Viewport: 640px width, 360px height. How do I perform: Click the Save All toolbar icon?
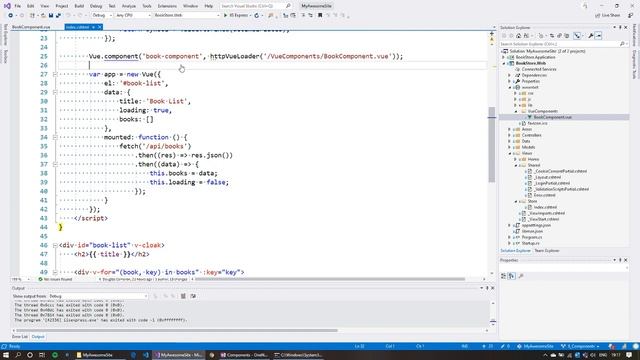(x=58, y=15)
